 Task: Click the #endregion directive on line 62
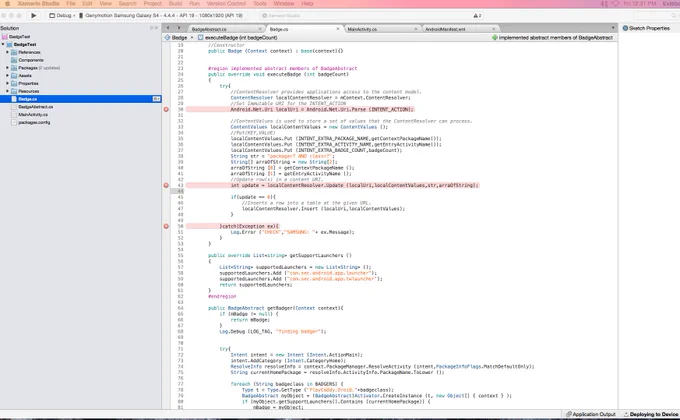pos(222,296)
